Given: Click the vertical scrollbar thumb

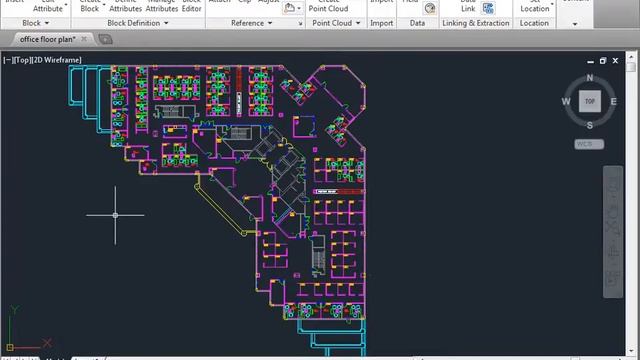Looking at the screenshot, I should click(x=631, y=66).
